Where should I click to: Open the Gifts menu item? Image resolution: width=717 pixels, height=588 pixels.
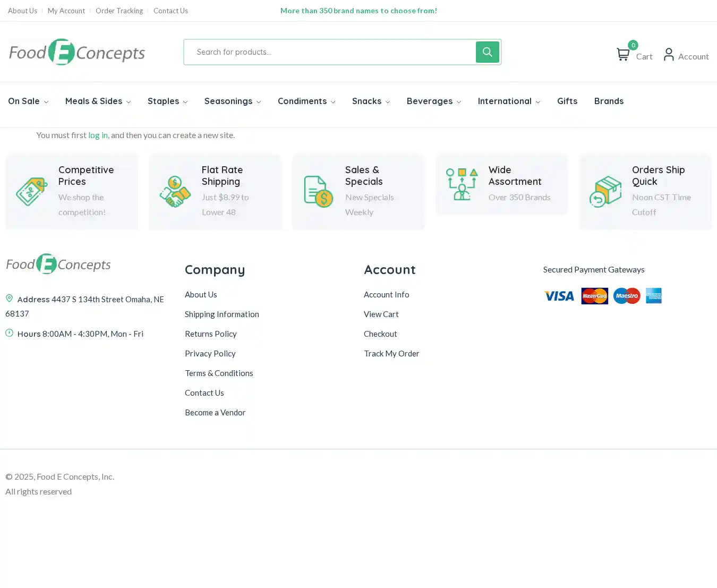(x=567, y=101)
